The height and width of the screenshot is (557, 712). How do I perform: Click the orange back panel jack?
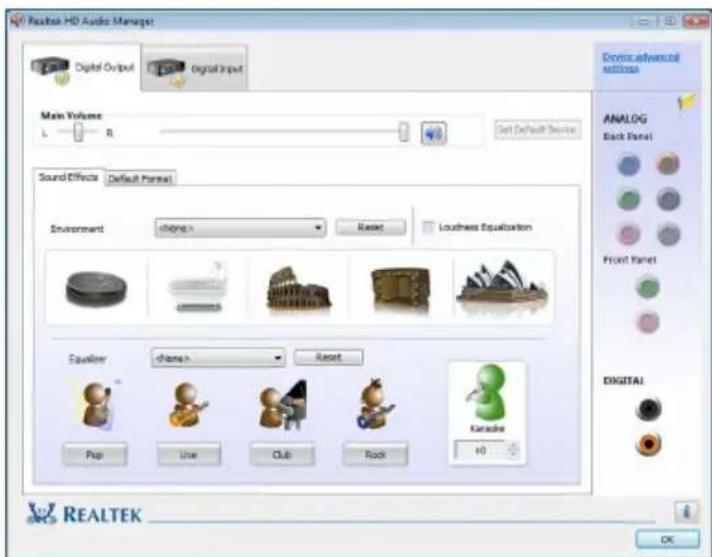click(x=668, y=163)
